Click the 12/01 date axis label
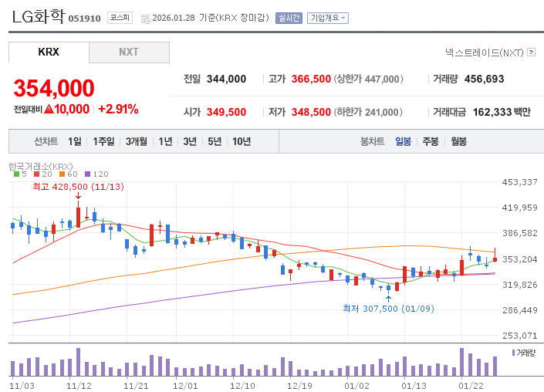 coord(185,386)
